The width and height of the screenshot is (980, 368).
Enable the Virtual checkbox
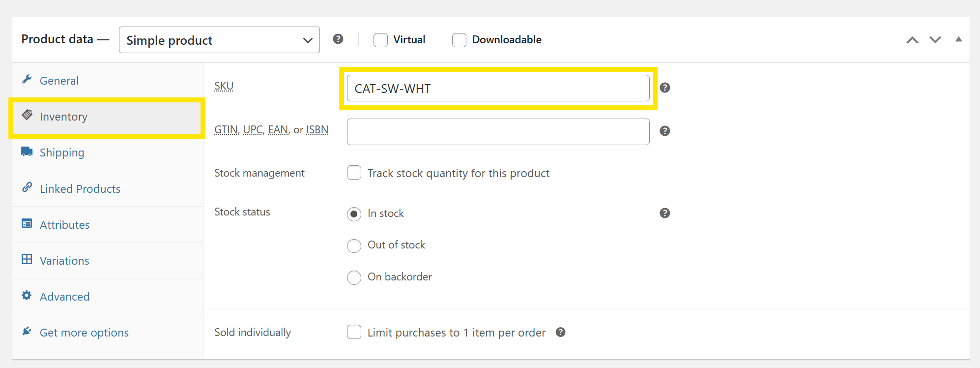click(x=380, y=40)
